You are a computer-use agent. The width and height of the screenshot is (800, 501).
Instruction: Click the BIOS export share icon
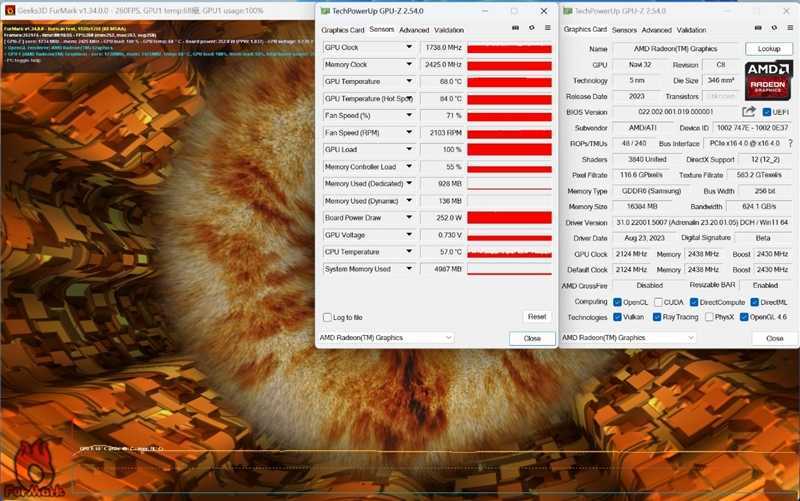click(749, 112)
